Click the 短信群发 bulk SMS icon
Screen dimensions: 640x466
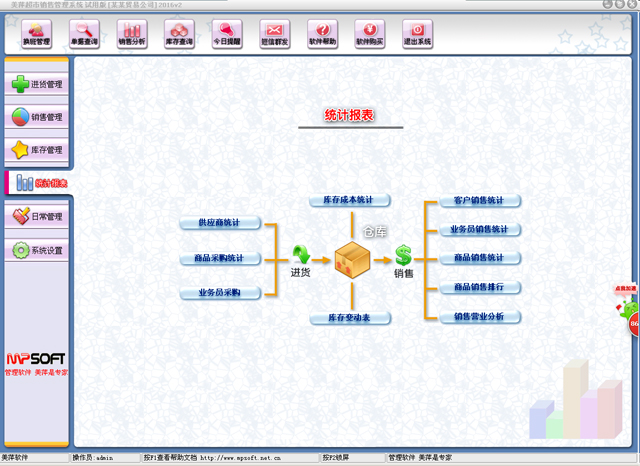(274, 35)
